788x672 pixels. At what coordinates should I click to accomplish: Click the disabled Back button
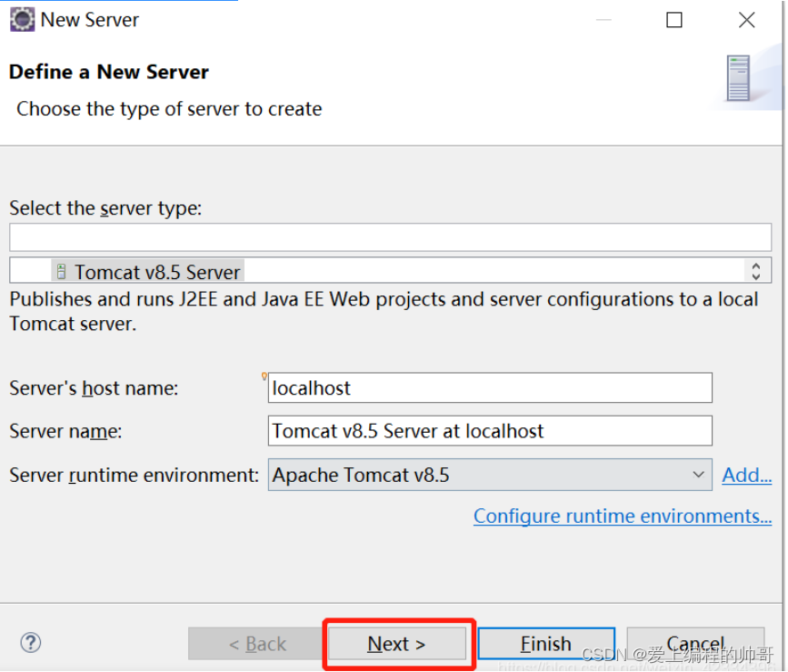257,644
